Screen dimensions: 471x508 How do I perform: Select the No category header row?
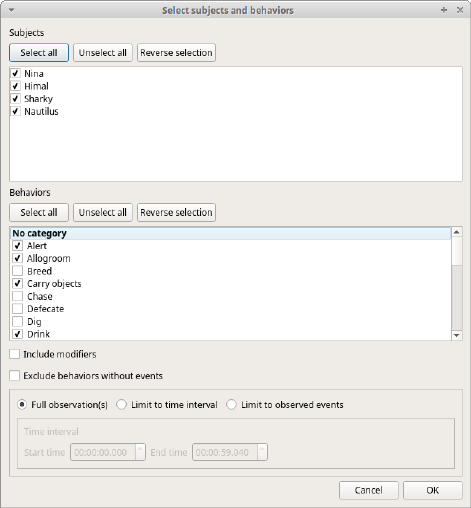(230, 233)
